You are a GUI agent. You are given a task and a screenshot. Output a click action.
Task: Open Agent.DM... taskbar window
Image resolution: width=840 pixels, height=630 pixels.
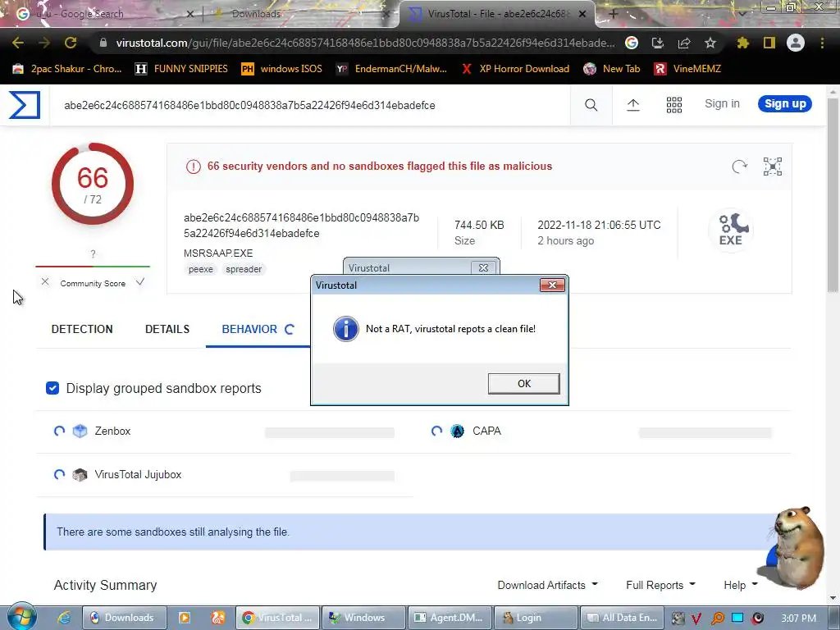pos(450,618)
